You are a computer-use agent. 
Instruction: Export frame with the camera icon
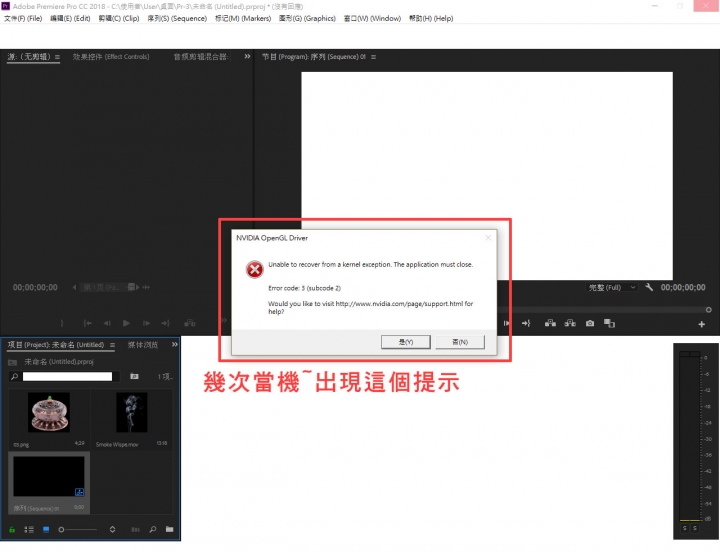click(590, 323)
